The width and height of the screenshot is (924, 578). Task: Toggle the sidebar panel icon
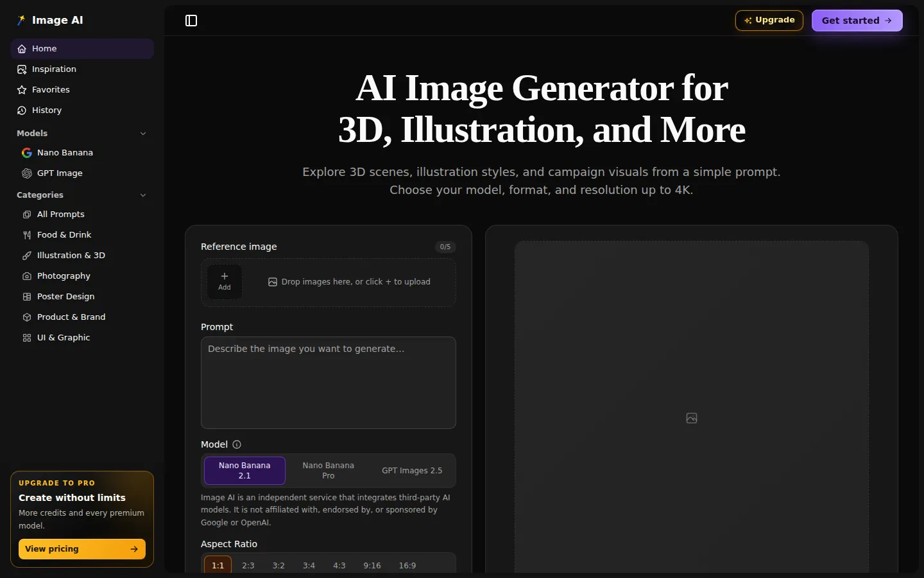191,21
